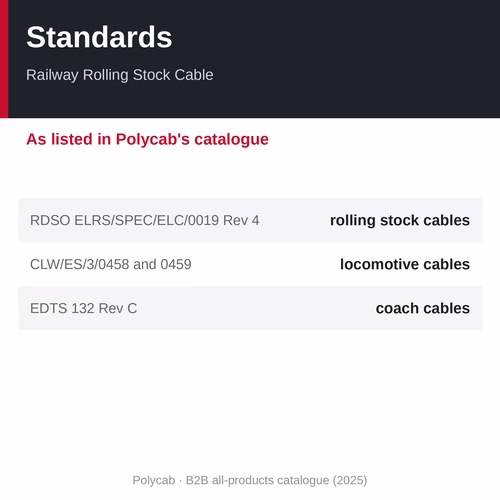Select the CLW/ES/3/0458 and 0459 row

(250, 264)
